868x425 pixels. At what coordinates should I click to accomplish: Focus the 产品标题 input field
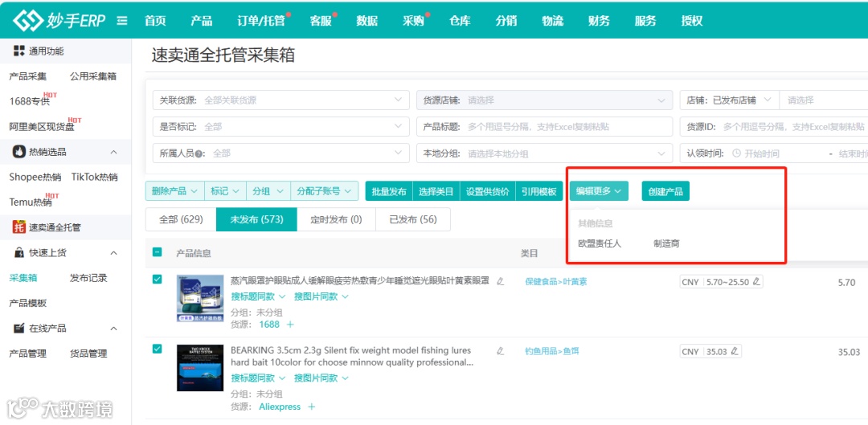click(544, 127)
